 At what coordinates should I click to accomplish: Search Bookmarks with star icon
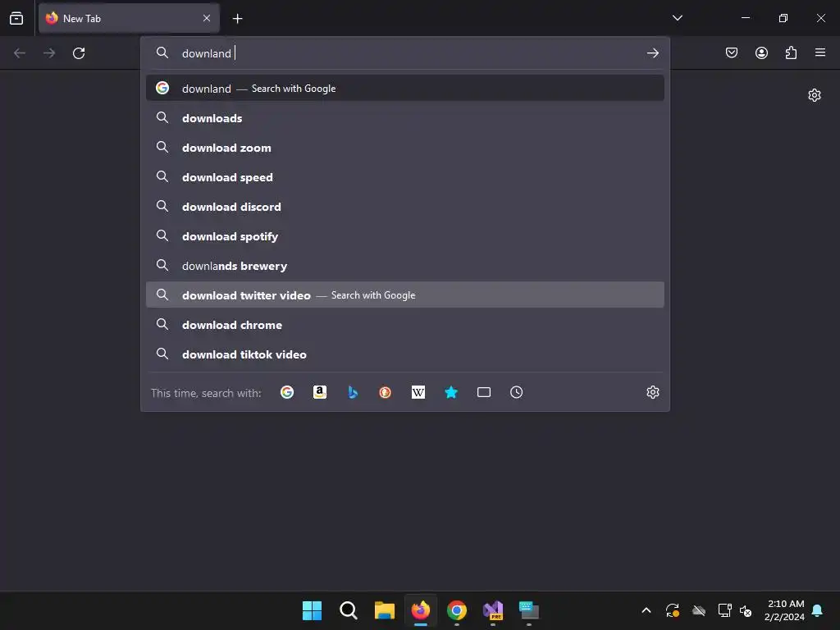[451, 392]
